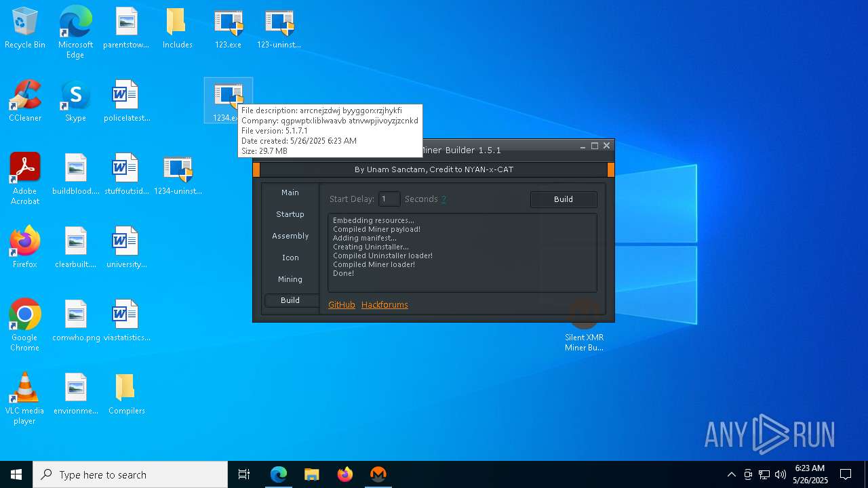Select the environme image file icon

[x=75, y=394]
